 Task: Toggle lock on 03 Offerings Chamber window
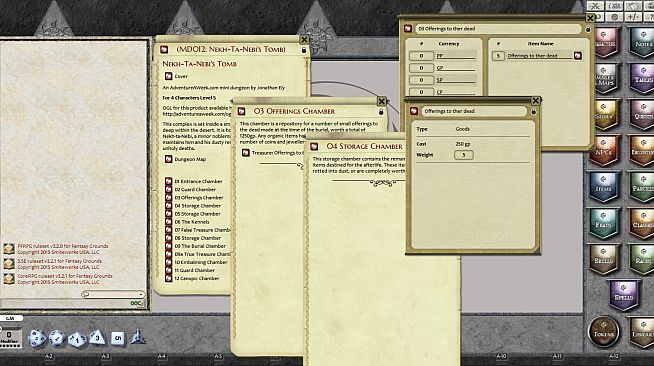point(381,112)
